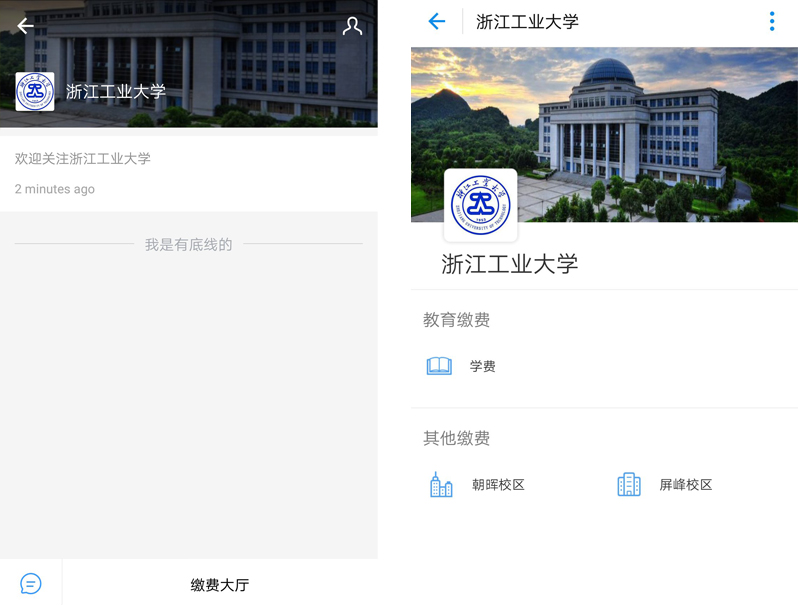This screenshot has height=605, width=798.
Task: Open the three-dot more options menu
Action: (771, 22)
